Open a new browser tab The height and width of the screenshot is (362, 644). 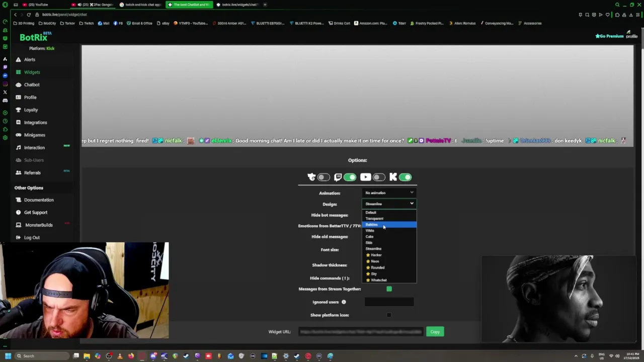[x=265, y=5]
